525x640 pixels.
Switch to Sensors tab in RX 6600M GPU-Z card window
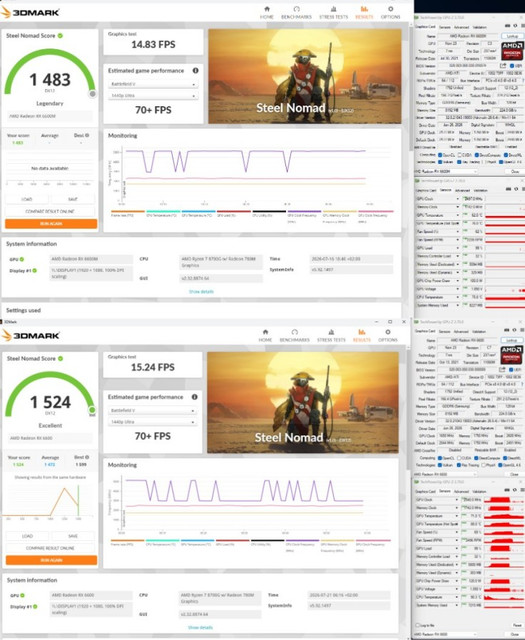click(445, 27)
